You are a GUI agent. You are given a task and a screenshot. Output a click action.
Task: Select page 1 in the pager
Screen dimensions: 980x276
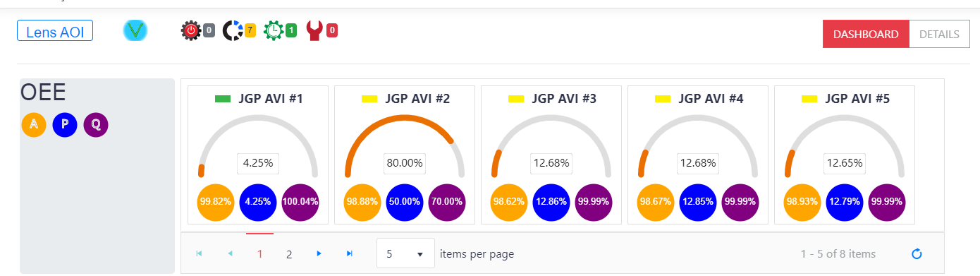pyautogui.click(x=260, y=254)
